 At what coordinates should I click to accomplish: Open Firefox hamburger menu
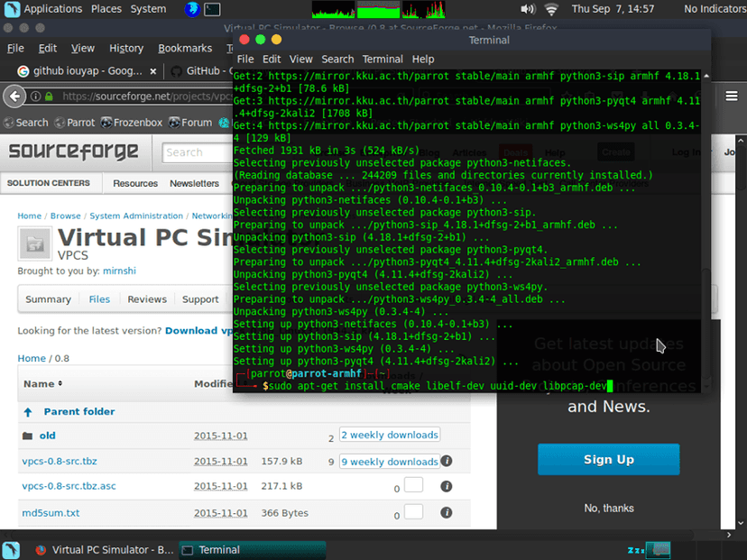[732, 96]
